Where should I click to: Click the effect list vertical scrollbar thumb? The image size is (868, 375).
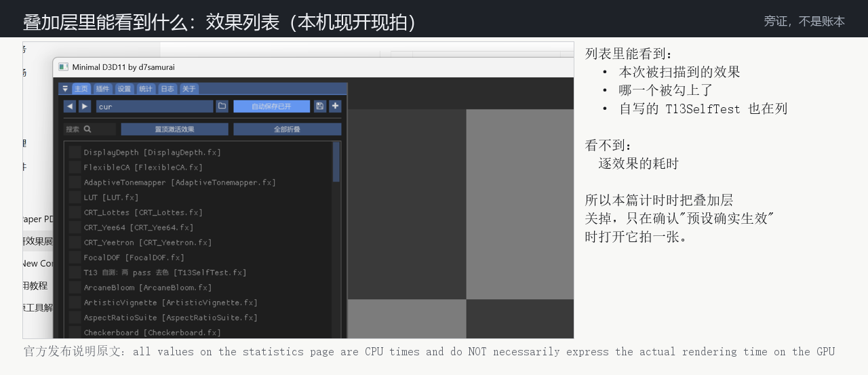coord(336,161)
